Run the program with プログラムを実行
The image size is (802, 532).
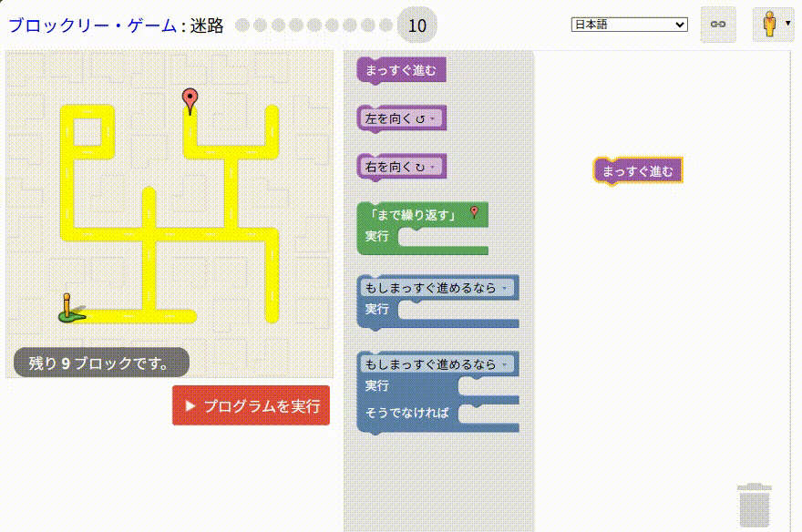coord(252,405)
